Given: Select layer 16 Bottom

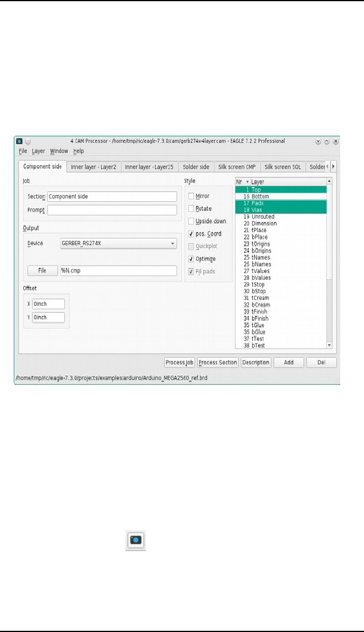Looking at the screenshot, I should click(281, 196).
